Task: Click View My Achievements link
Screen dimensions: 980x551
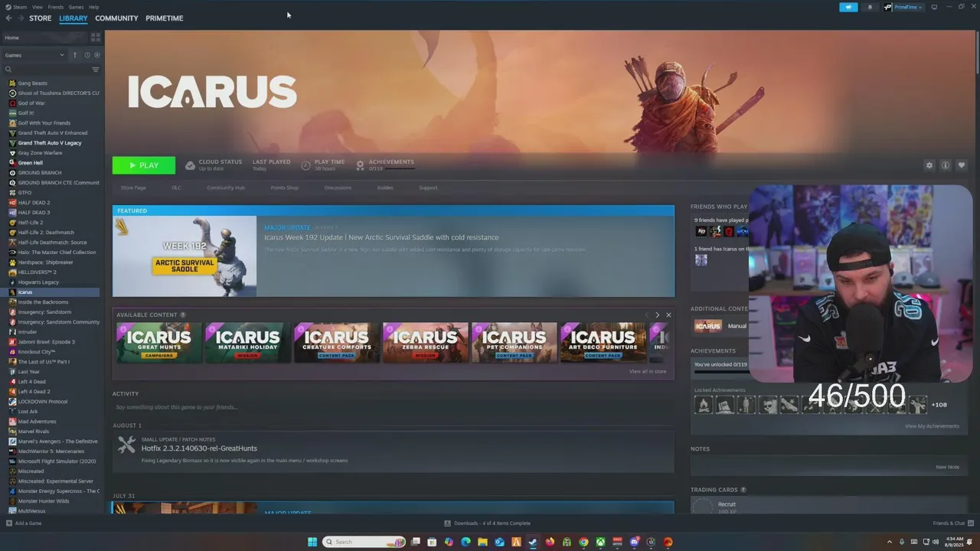Action: point(932,426)
